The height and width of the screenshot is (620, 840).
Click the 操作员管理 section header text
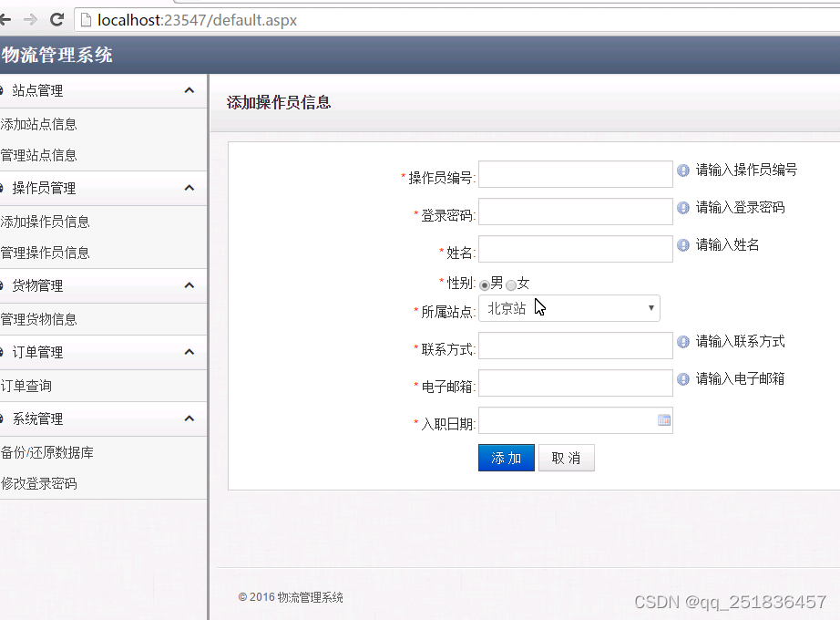click(x=44, y=188)
